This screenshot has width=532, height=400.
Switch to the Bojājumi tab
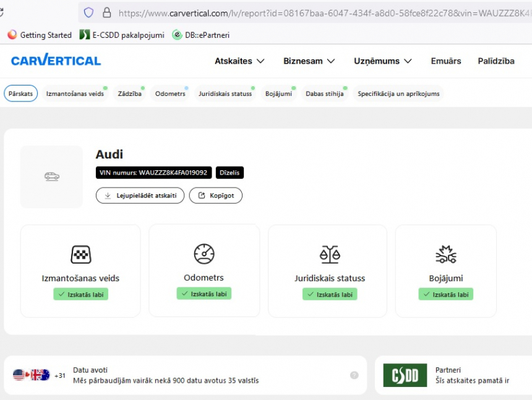(x=278, y=93)
